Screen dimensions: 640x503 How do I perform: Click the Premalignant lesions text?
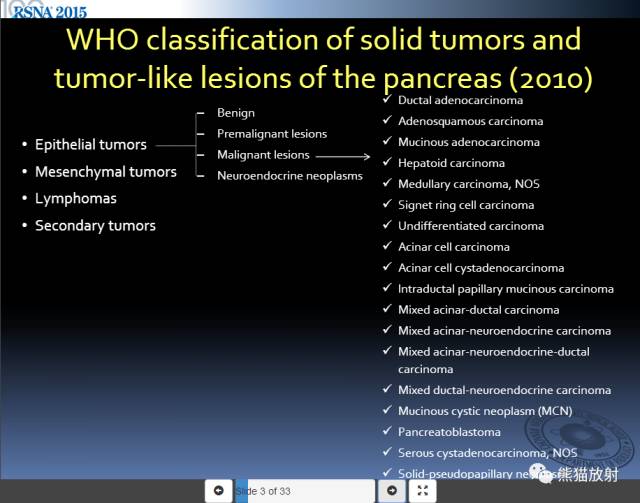click(272, 134)
